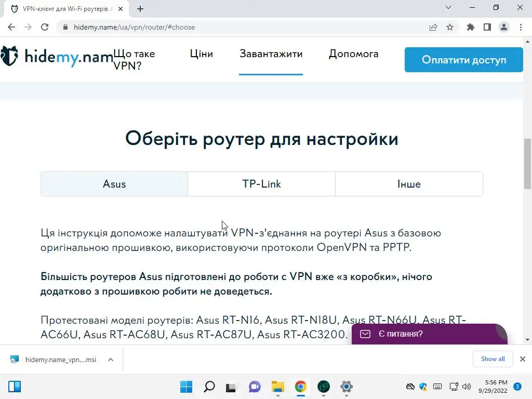532x399 pixels.
Task: Click the share page icon in address bar
Action: point(433,27)
